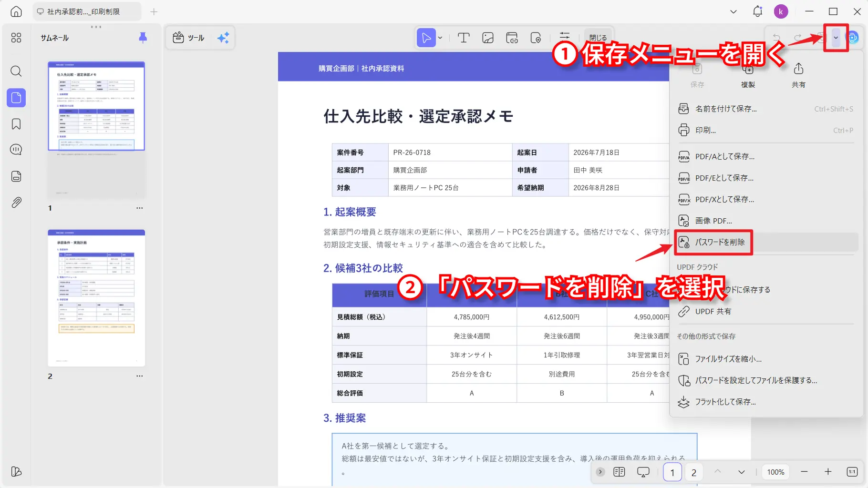Expand the tab list chevron

click(734, 11)
